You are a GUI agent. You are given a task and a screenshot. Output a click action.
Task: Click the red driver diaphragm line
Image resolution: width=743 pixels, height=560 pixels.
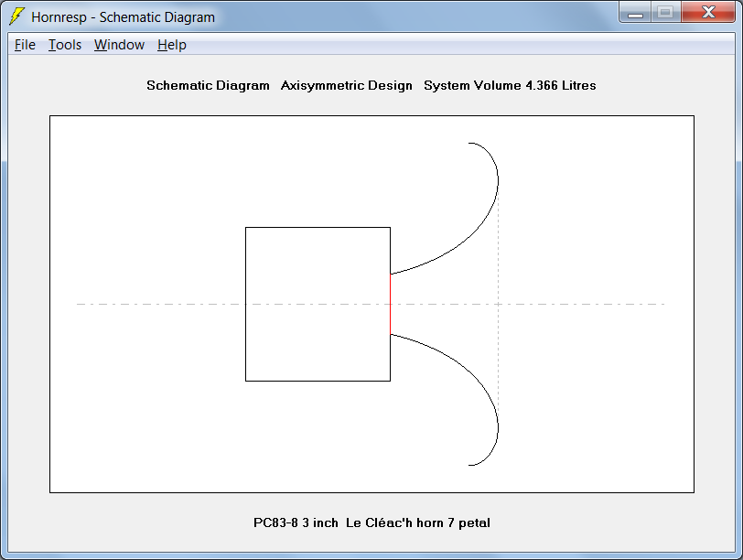[390, 304]
